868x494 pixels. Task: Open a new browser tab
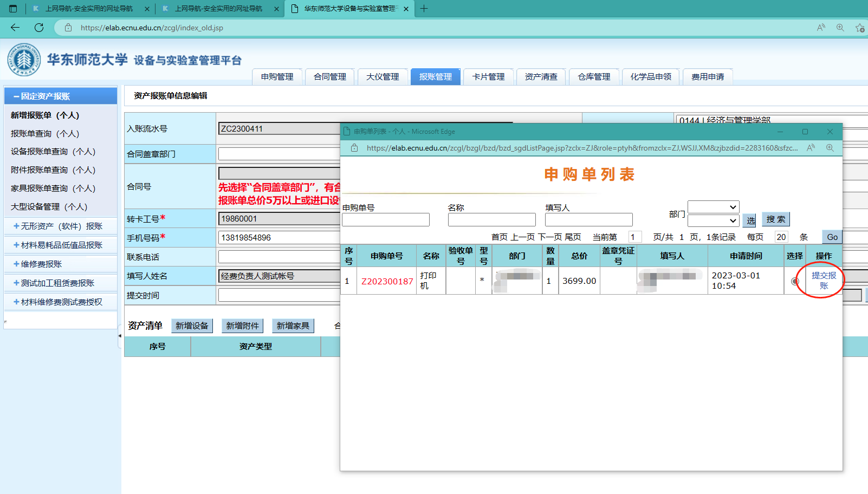click(424, 9)
